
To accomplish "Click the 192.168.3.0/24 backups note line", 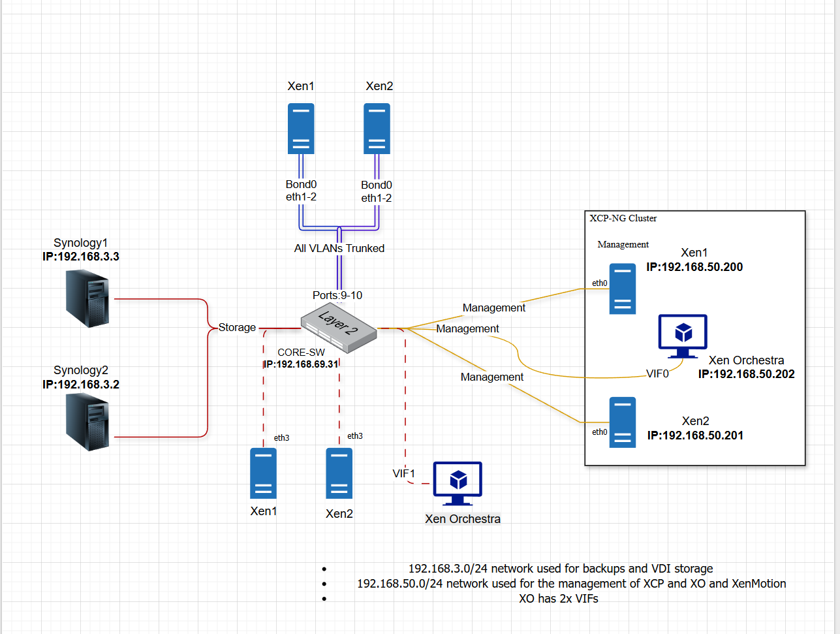I will pos(561,569).
